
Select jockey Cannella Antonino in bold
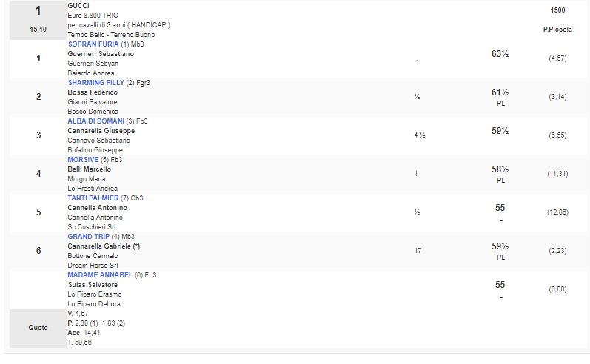click(x=97, y=208)
